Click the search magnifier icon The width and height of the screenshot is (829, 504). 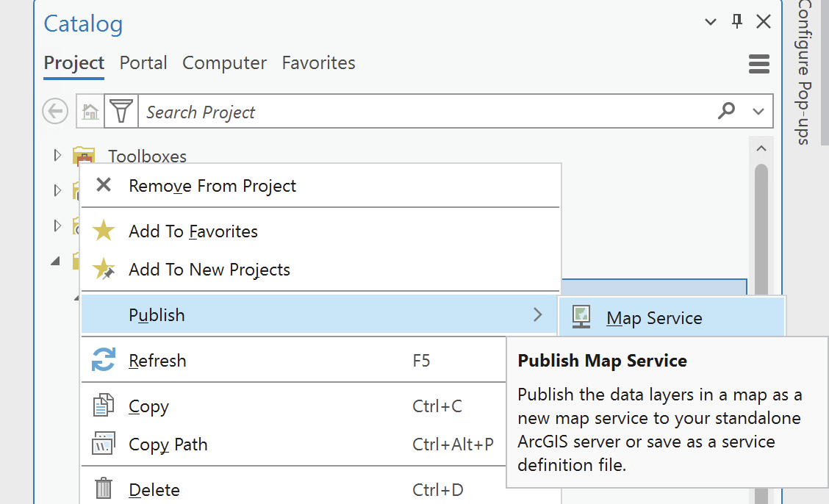point(726,111)
